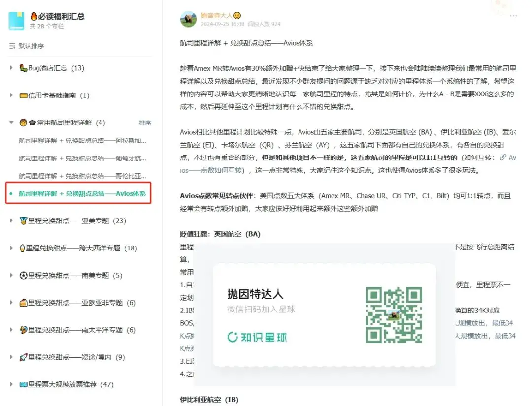Expand the Bug酒店汇总 section
The image size is (532, 406).
point(11,68)
